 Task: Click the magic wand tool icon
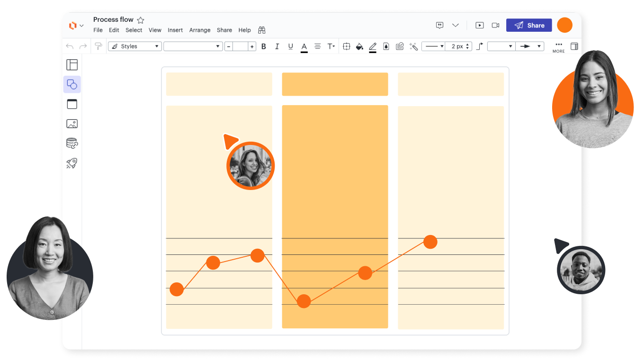tap(413, 46)
